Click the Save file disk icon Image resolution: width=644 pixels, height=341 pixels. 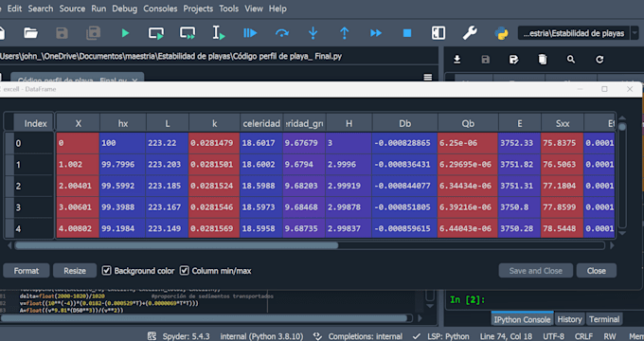click(62, 33)
